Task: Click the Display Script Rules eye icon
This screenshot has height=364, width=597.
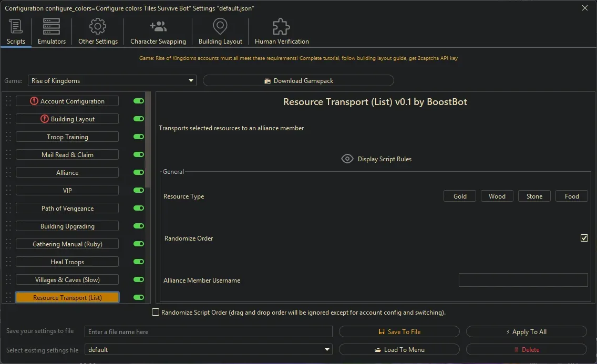Action: click(x=347, y=158)
